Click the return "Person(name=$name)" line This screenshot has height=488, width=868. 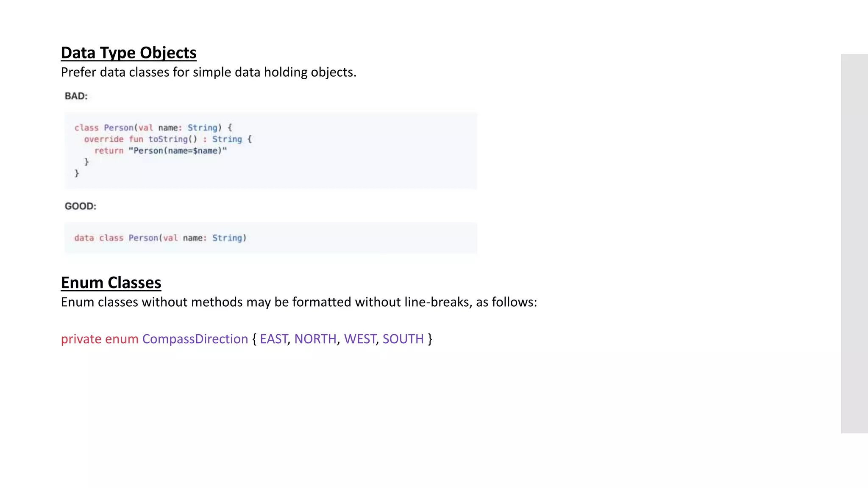[161, 150]
